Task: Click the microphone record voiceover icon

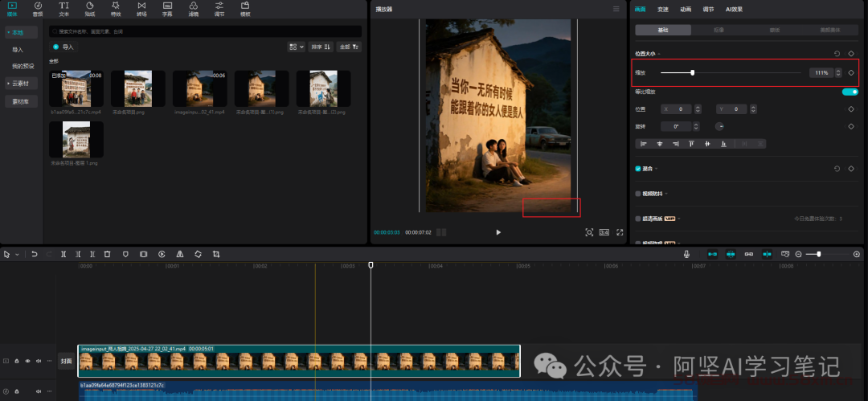Action: pos(687,254)
